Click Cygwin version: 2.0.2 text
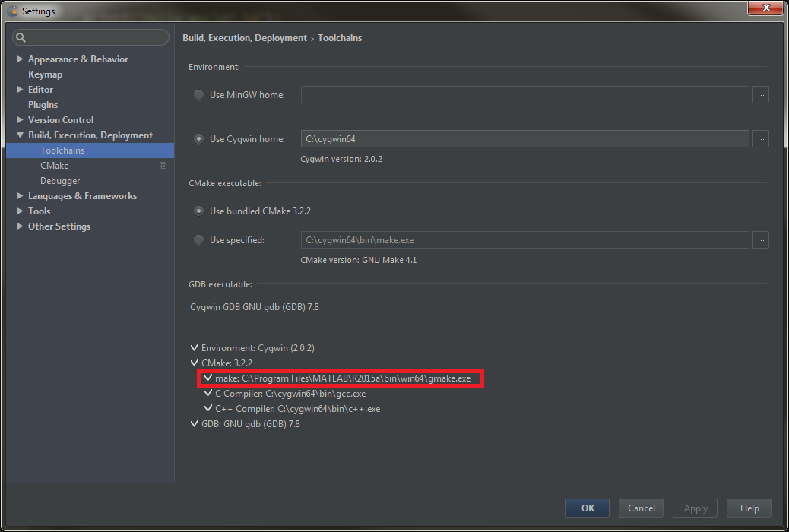 (341, 159)
